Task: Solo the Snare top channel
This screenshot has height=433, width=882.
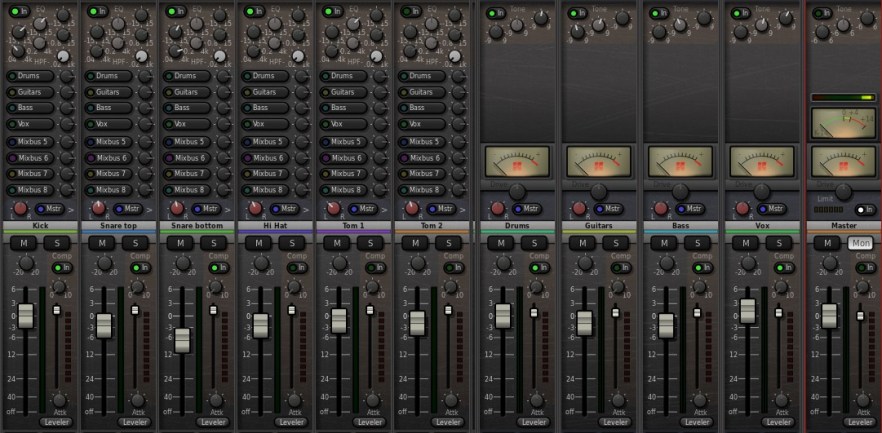Action: tap(135, 243)
